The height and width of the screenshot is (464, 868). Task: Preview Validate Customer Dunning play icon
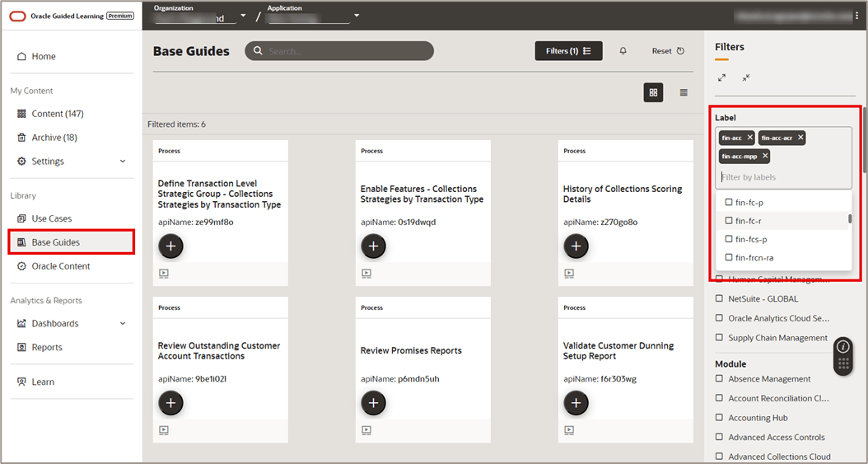point(569,429)
